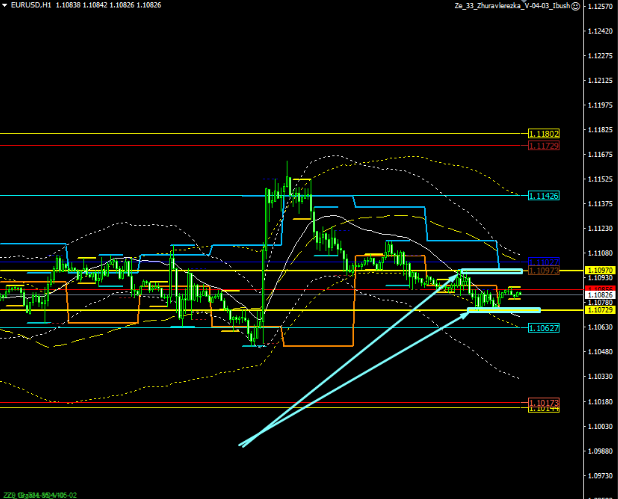
Task: Select the red 1.11729 price label
Action: click(543, 146)
